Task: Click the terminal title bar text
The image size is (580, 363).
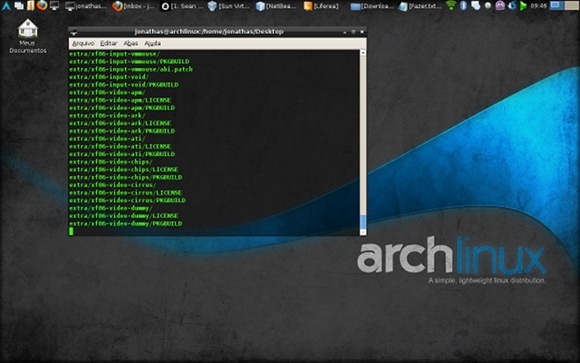Action: point(209,32)
